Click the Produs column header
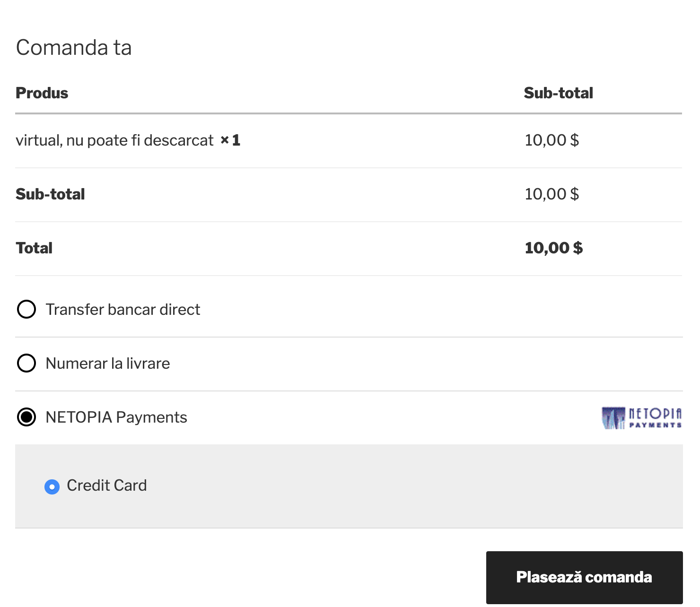 tap(42, 93)
